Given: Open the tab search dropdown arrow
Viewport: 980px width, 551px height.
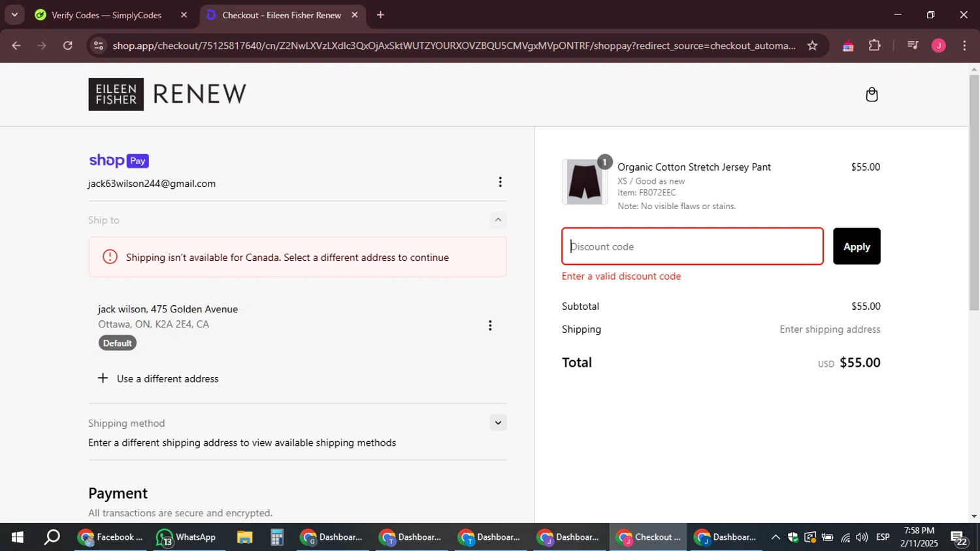Looking at the screenshot, I should (14, 14).
